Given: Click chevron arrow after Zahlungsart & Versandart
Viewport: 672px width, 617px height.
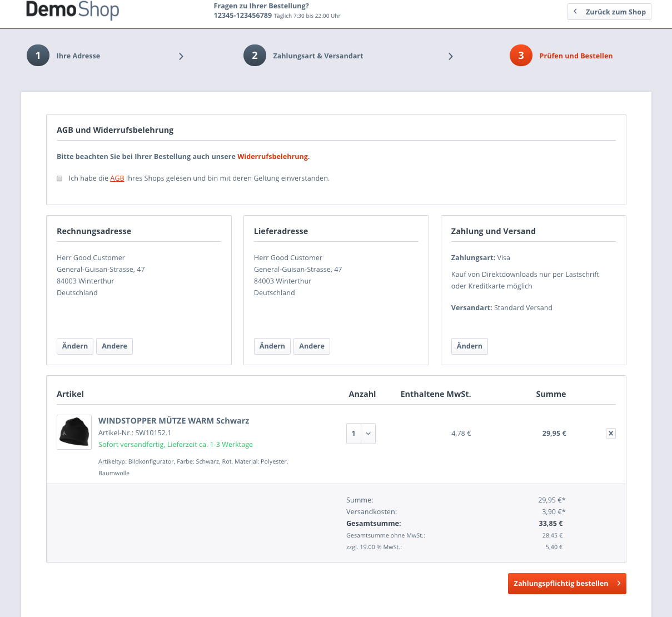Looking at the screenshot, I should 451,56.
